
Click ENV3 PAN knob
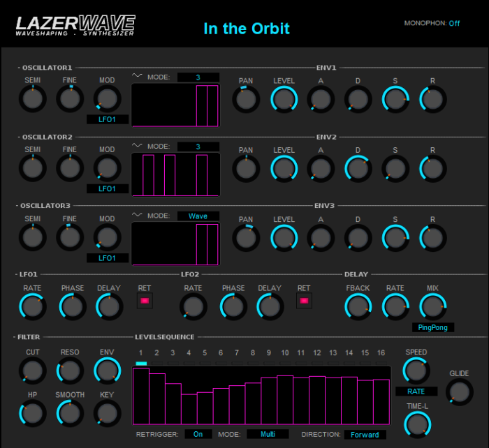(246, 238)
